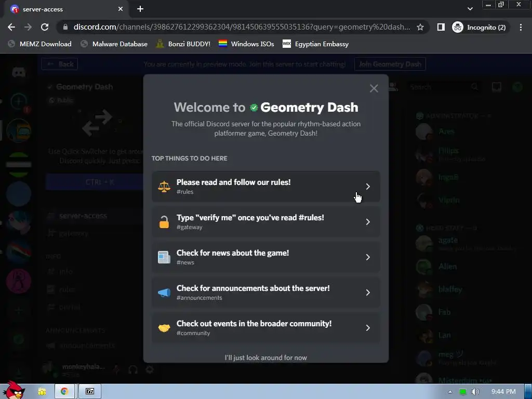The image size is (532, 399).
Task: Expand the news row chevron arrow
Action: [x=368, y=257]
